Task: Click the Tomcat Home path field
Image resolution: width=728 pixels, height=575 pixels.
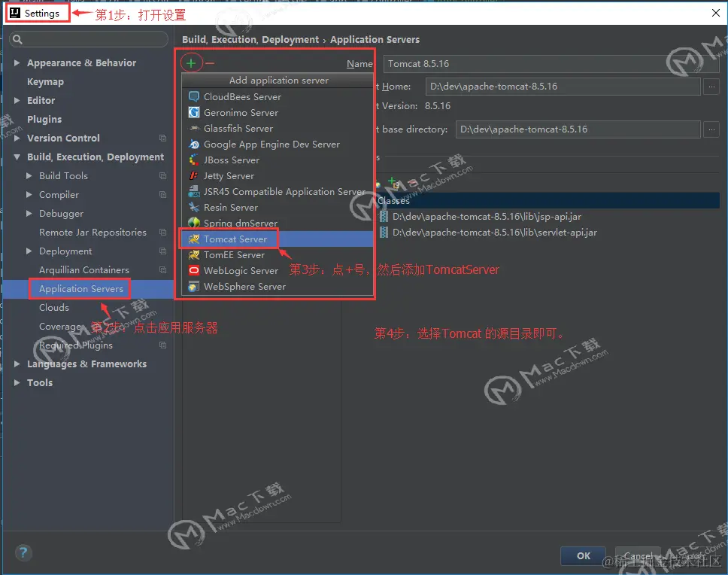Action: (x=563, y=87)
